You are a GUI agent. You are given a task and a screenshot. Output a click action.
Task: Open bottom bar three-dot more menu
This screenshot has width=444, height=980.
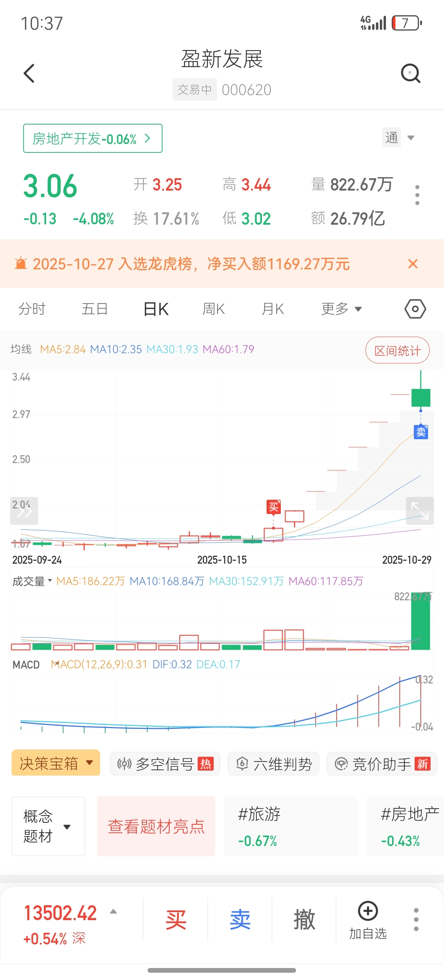416,919
